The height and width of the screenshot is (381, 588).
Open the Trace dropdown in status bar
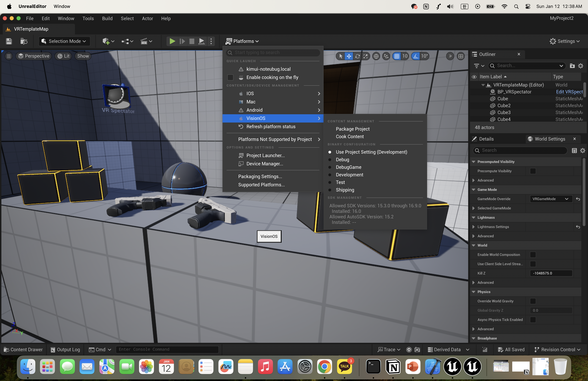point(389,350)
